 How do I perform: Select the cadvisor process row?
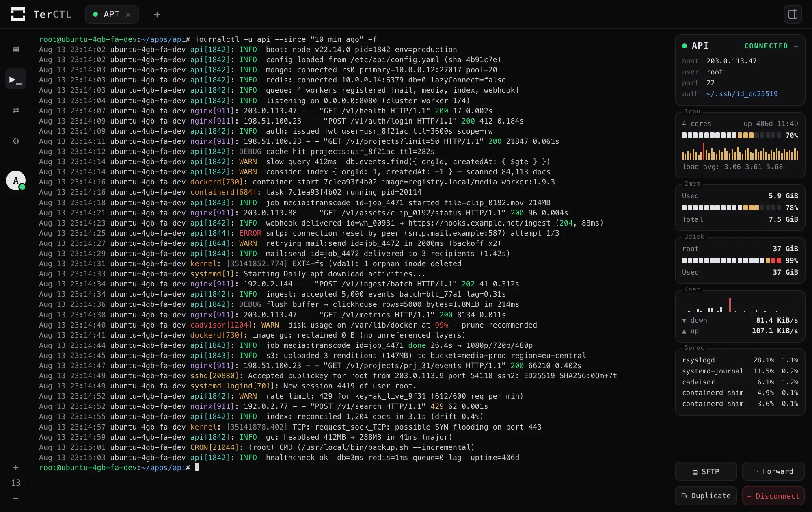[740, 382]
